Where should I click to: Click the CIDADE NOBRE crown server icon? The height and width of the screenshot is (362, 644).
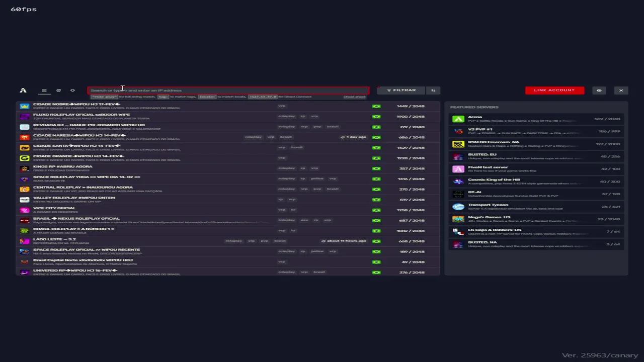pos(24,106)
